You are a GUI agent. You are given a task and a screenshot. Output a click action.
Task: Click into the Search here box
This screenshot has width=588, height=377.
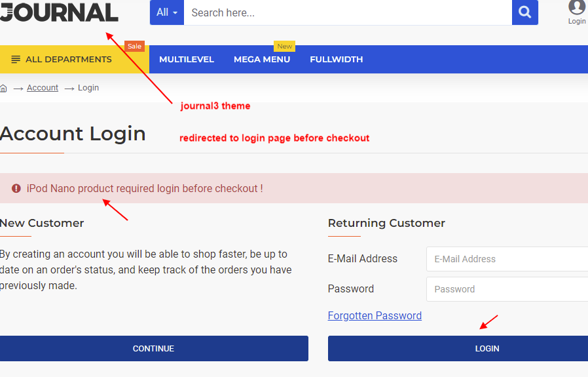tap(348, 12)
